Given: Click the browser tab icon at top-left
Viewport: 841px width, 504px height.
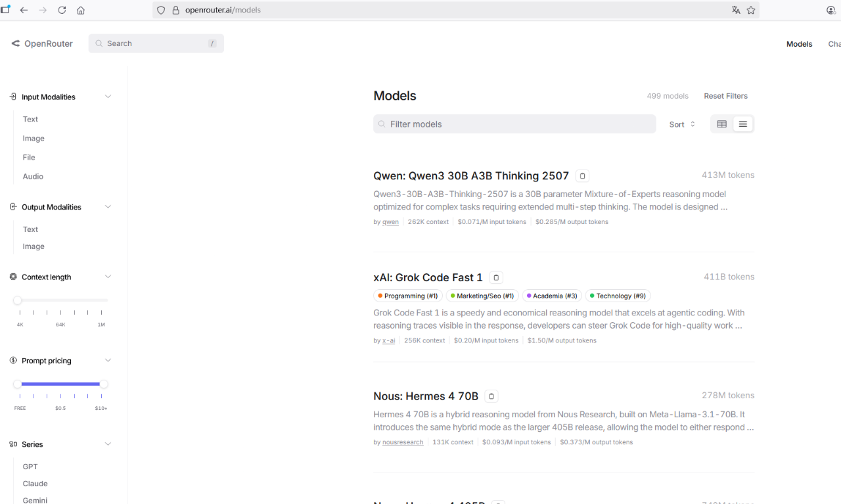Looking at the screenshot, I should click(x=5, y=9).
